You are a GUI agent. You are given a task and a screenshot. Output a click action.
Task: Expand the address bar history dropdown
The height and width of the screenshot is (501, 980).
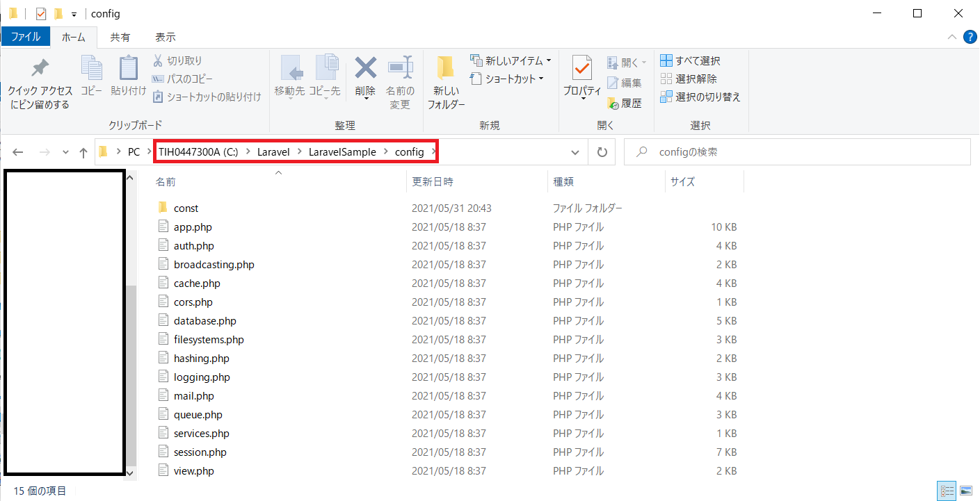point(575,152)
